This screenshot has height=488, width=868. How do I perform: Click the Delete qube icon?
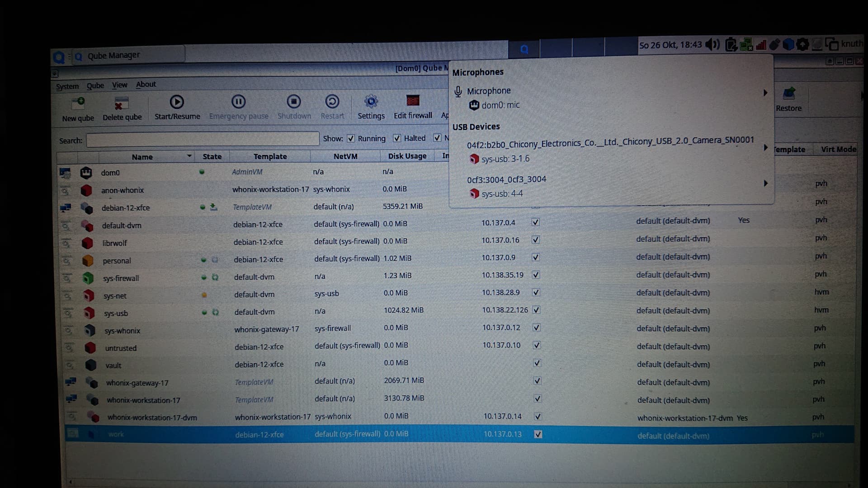pyautogui.click(x=121, y=103)
